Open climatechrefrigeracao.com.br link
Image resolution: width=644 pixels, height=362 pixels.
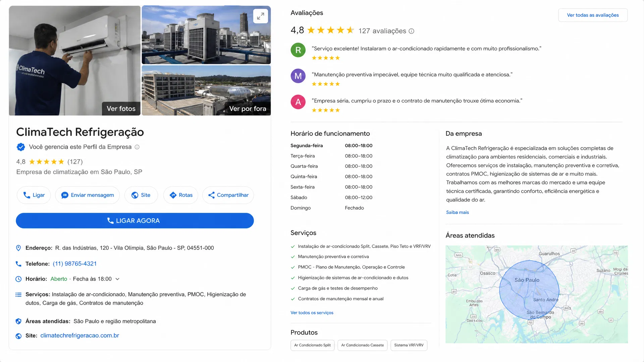coord(79,336)
